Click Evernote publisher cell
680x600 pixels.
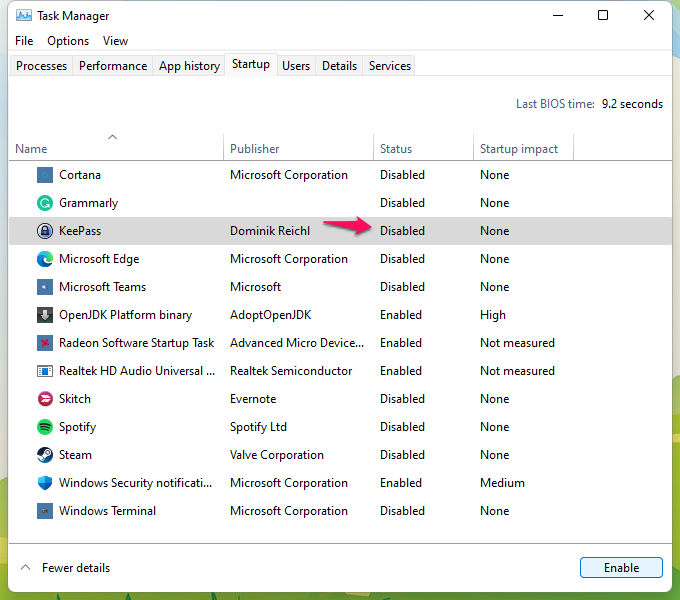(253, 399)
